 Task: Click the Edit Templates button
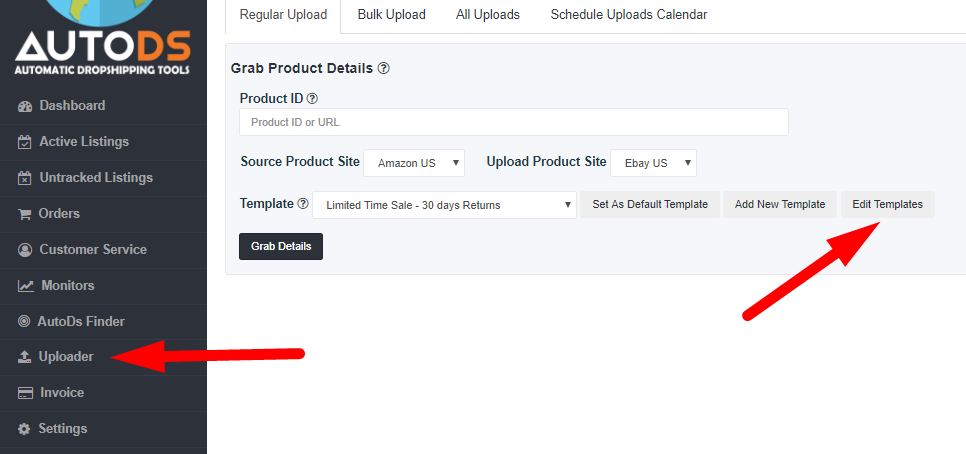[888, 205]
